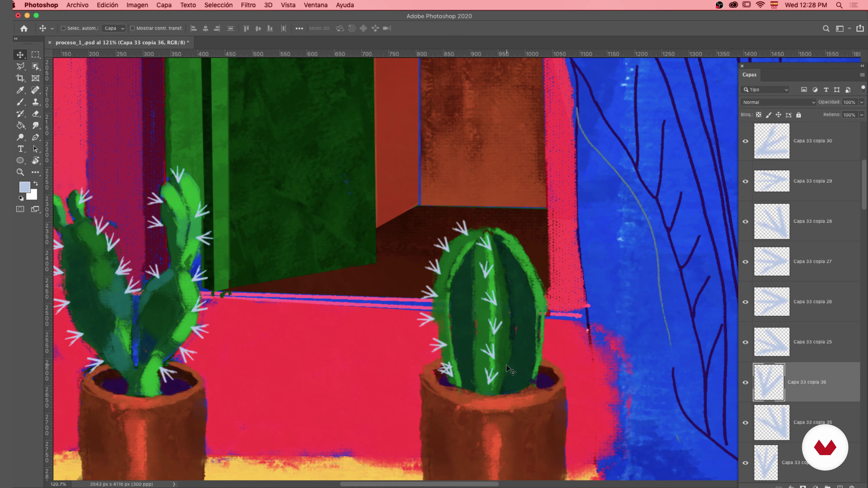Hide layer Capa 33 copia 26
Screen dimensions: 868x488
(x=745, y=302)
